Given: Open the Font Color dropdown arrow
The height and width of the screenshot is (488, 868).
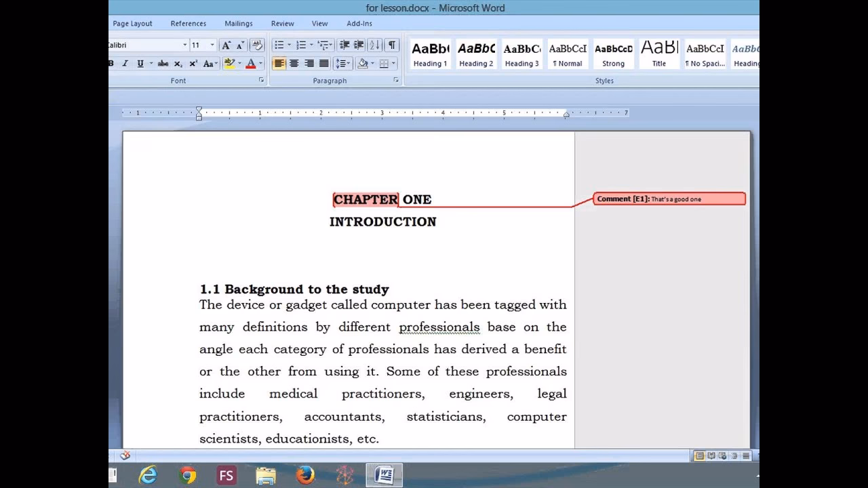Looking at the screenshot, I should pos(261,62).
